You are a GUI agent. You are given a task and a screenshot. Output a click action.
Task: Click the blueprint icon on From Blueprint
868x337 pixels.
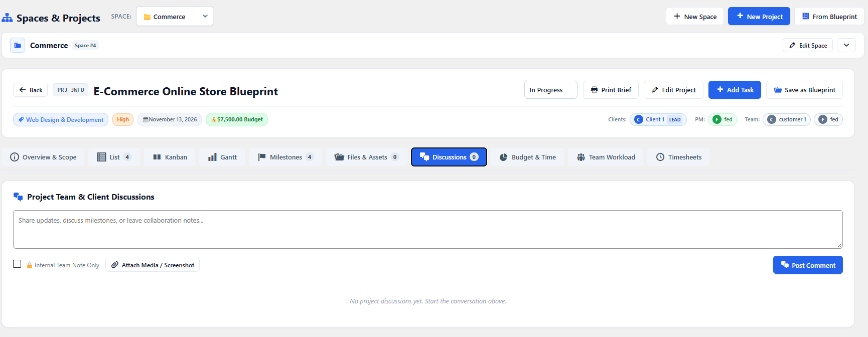pyautogui.click(x=806, y=17)
